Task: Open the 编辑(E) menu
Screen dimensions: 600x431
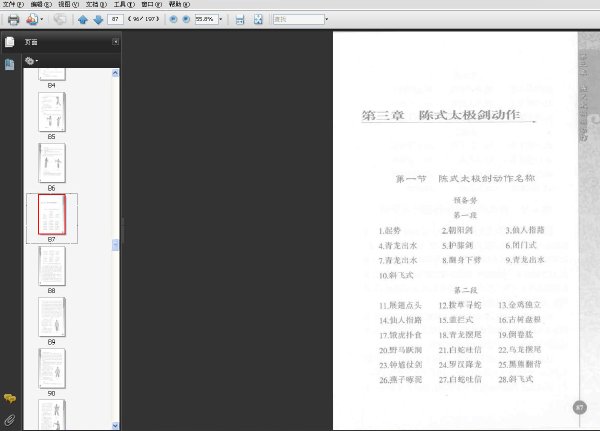Action: tap(41, 4)
